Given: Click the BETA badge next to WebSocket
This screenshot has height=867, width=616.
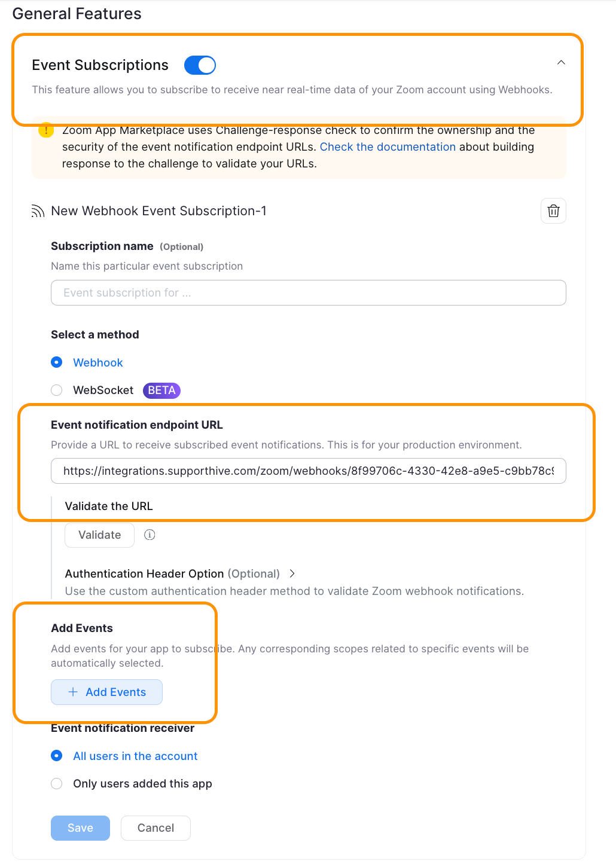Looking at the screenshot, I should [161, 390].
